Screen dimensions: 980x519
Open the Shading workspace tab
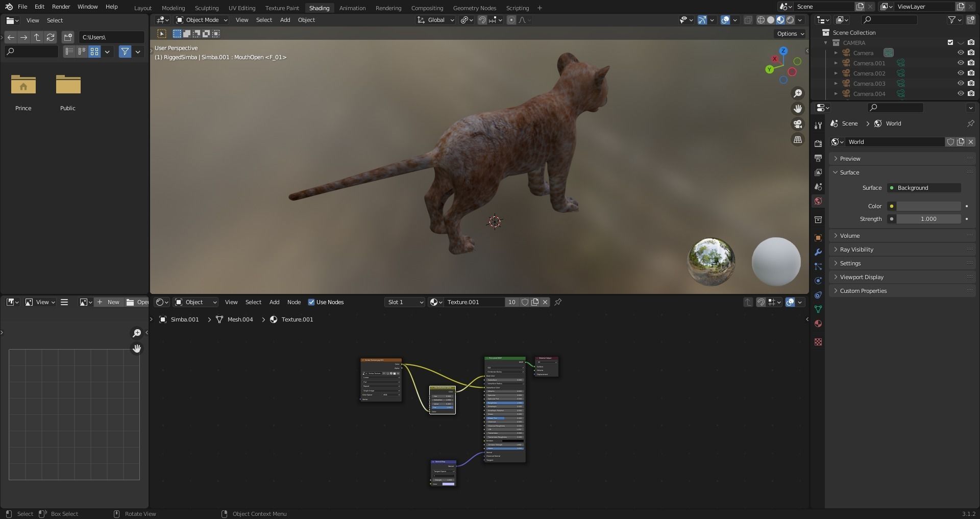point(319,8)
